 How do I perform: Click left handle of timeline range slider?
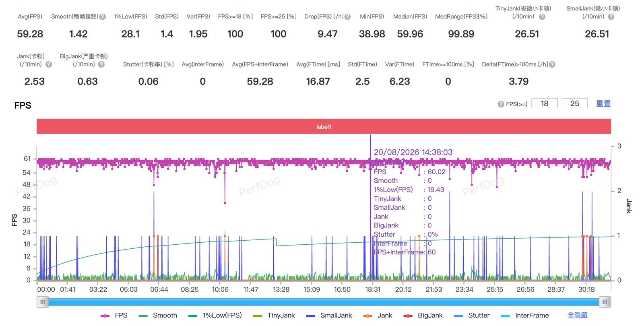point(43,302)
